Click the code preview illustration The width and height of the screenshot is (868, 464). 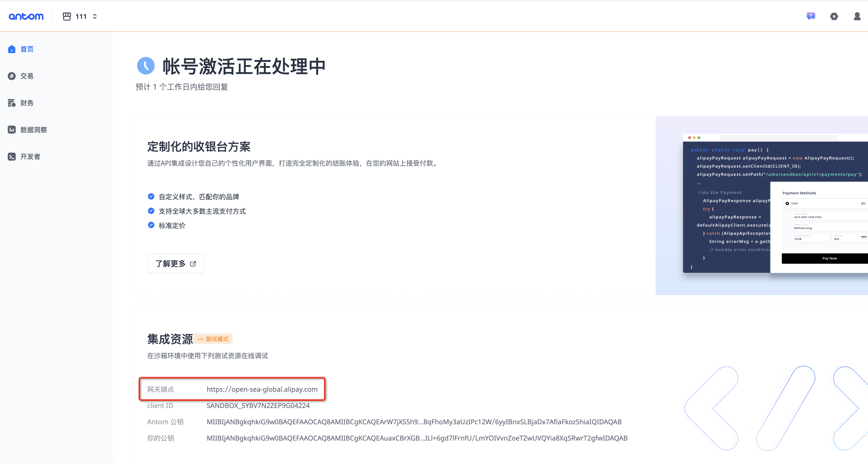click(x=761, y=206)
